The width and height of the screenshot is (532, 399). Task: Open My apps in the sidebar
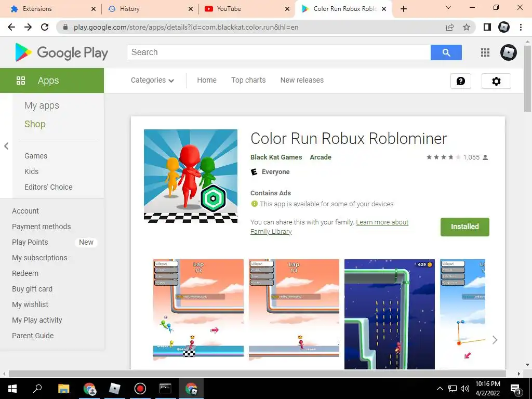(42, 105)
